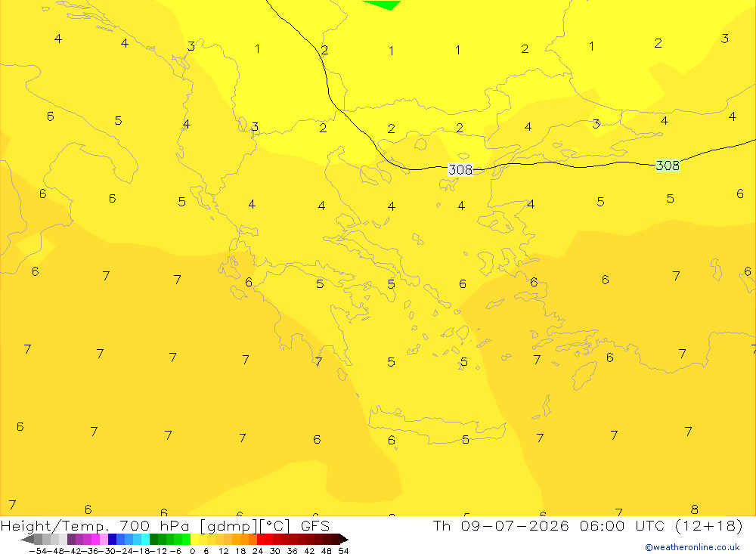The height and width of the screenshot is (554, 756).
Task: Click the dark blue legend swatch
Action: point(113,540)
